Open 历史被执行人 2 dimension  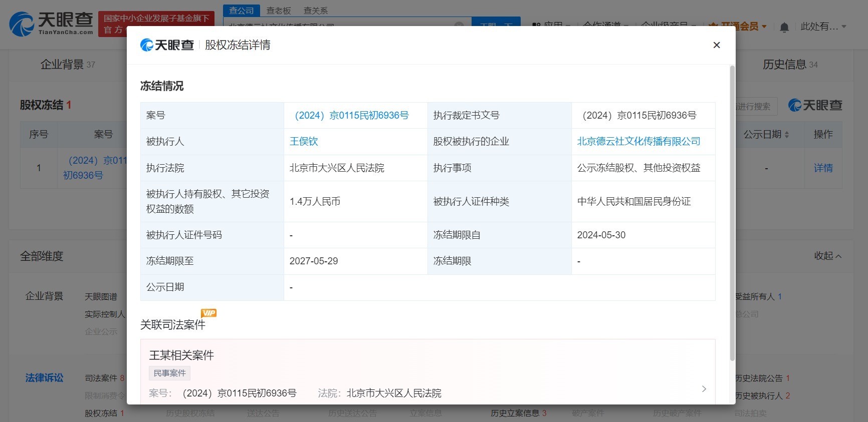(762, 395)
